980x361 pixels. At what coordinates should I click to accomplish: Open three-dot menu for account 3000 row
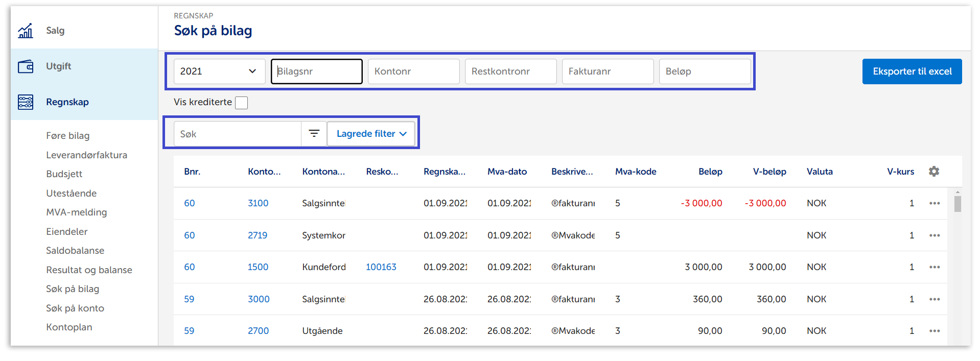[x=934, y=299]
